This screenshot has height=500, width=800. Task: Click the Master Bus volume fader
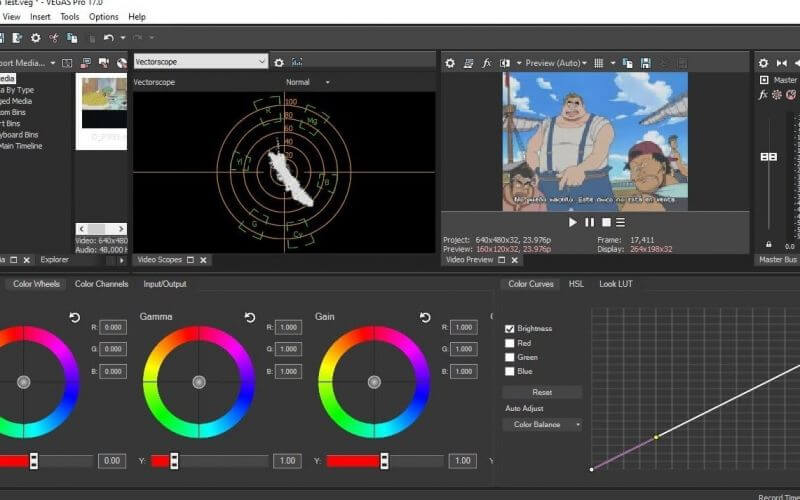click(768, 157)
